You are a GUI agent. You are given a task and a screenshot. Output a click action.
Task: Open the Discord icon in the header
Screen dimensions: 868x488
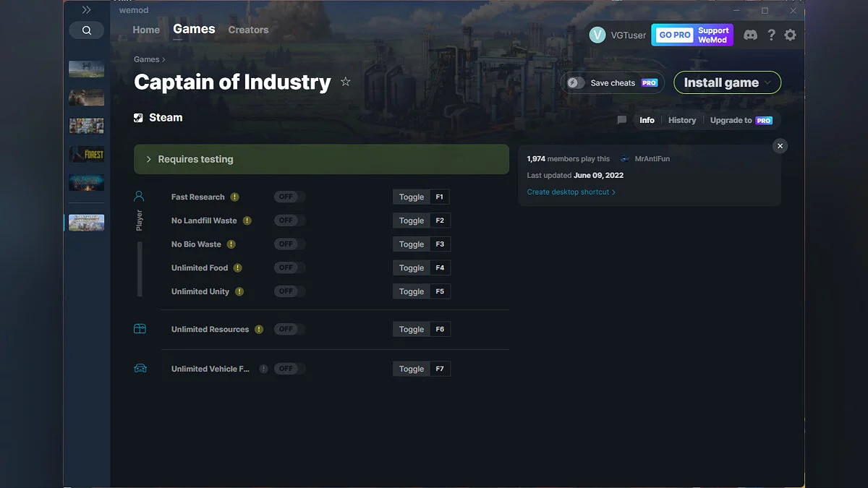(750, 35)
